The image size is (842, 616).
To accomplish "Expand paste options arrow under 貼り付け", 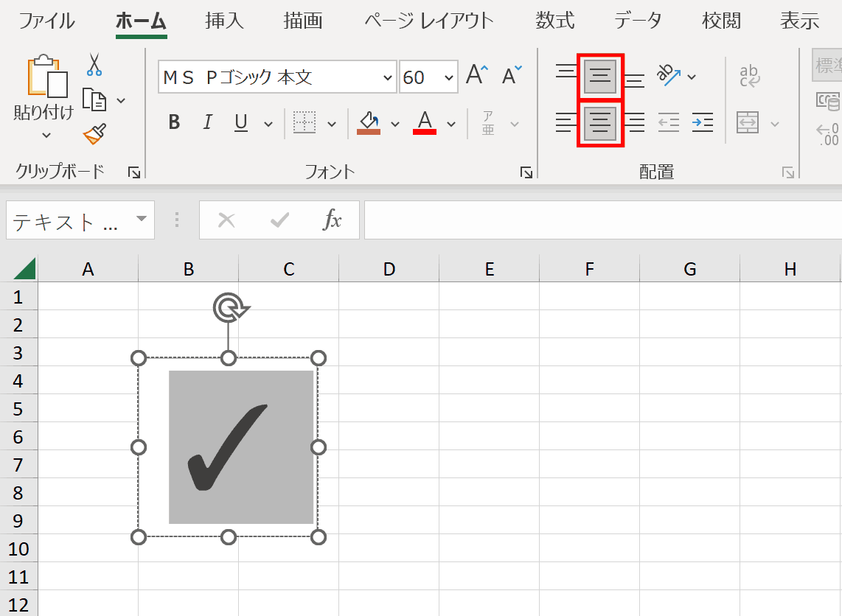I will pyautogui.click(x=46, y=136).
